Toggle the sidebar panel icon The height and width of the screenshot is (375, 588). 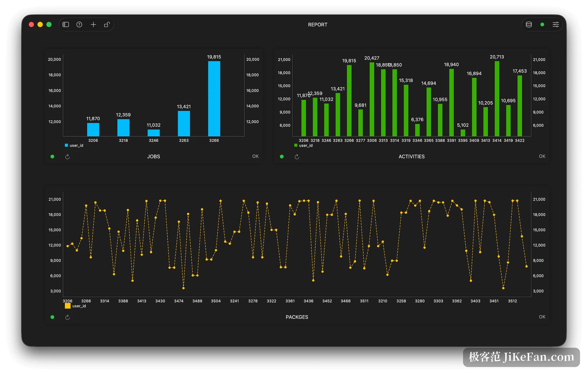(x=66, y=24)
